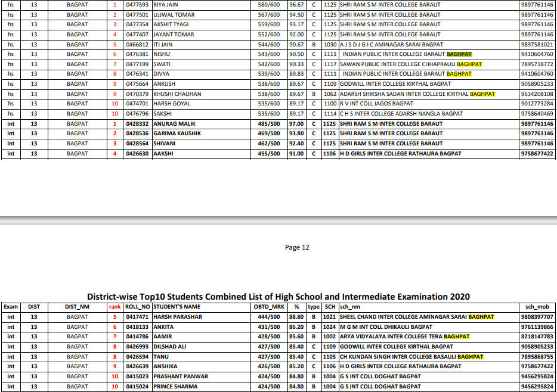The width and height of the screenshot is (557, 392).
Task: Select student name HARSH PARASHAR
Action: point(178,317)
